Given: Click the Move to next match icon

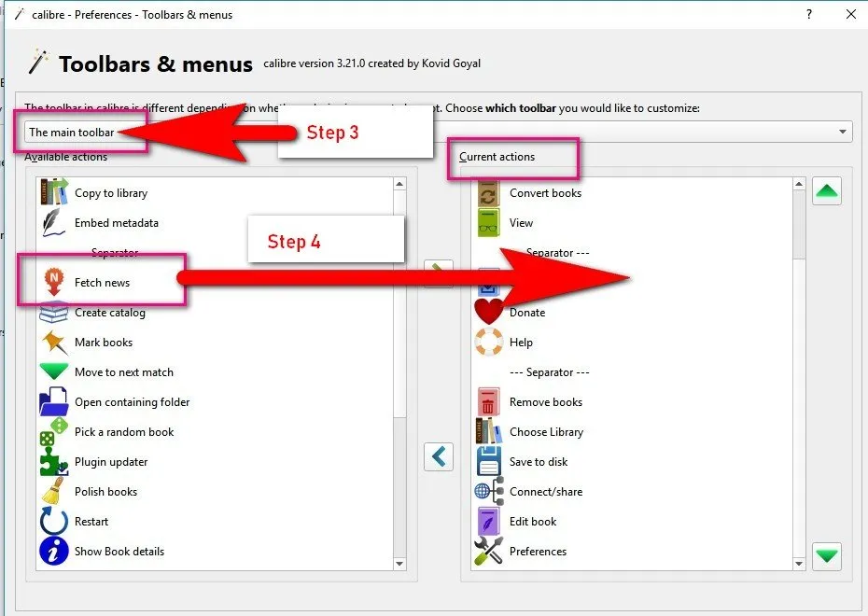Looking at the screenshot, I should point(54,371).
